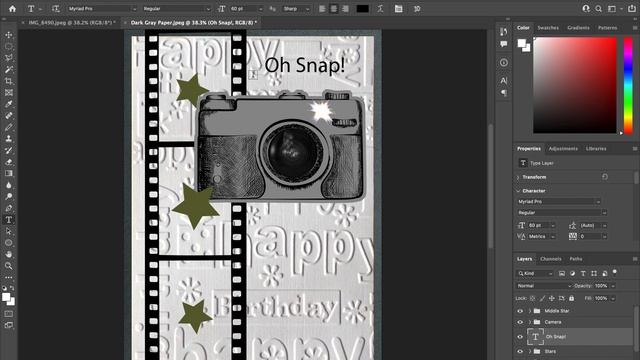Screen dimensions: 640x360
Task: Open the Create Warped Text dialog
Action: coord(380,9)
